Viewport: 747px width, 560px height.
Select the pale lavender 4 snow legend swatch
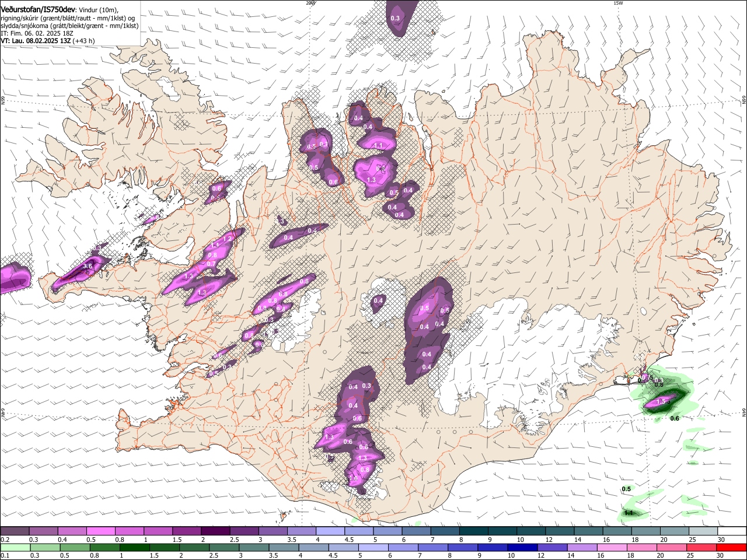pyautogui.click(x=330, y=531)
